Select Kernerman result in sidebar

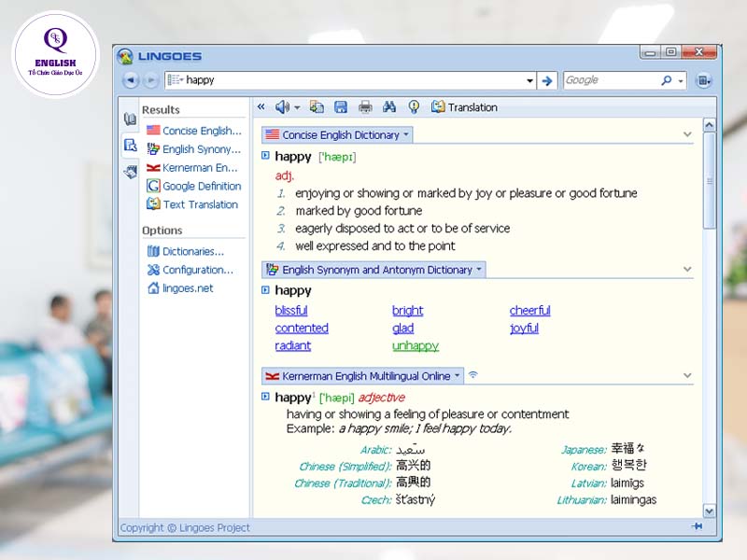pyautogui.click(x=192, y=168)
